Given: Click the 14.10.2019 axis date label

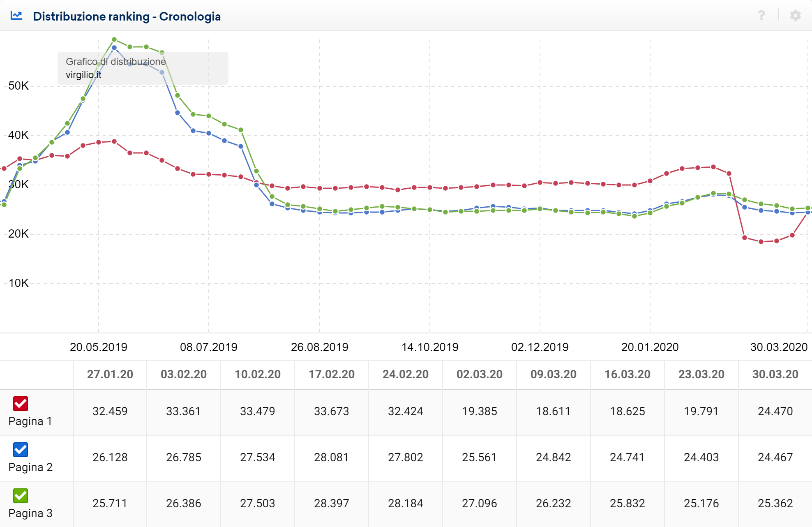Looking at the screenshot, I should 430,347.
